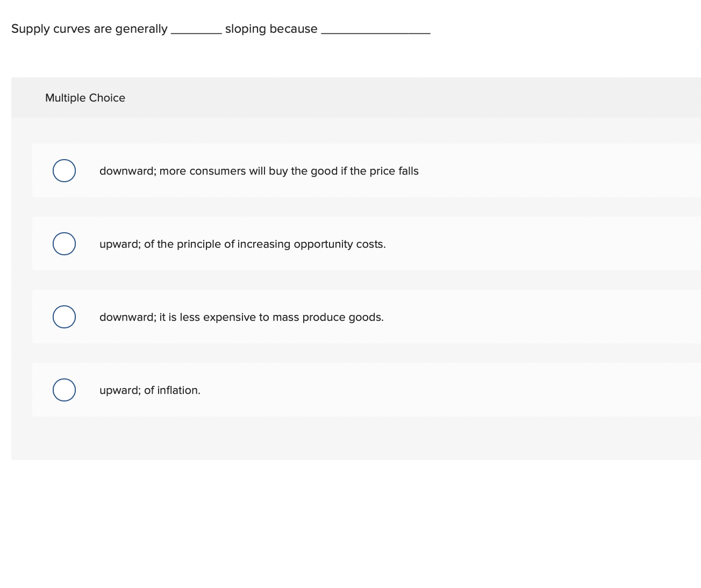The height and width of the screenshot is (588, 701).
Task: Select the radio button for the mass produce goods option
Action: 64,317
